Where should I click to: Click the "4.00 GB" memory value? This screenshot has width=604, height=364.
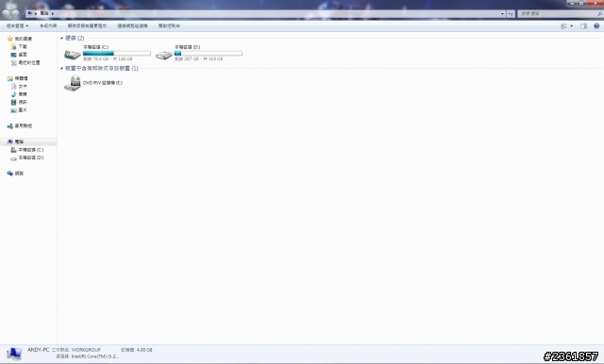(144, 350)
